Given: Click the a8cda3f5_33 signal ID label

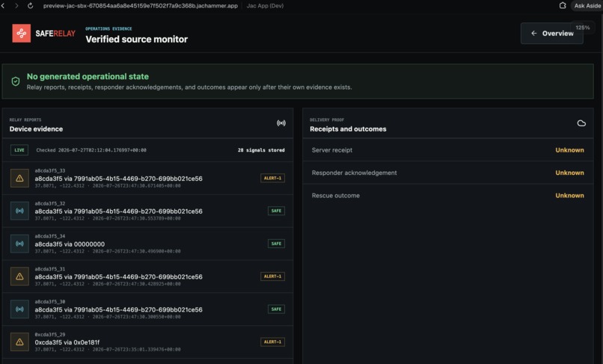Looking at the screenshot, I should click(50, 170).
